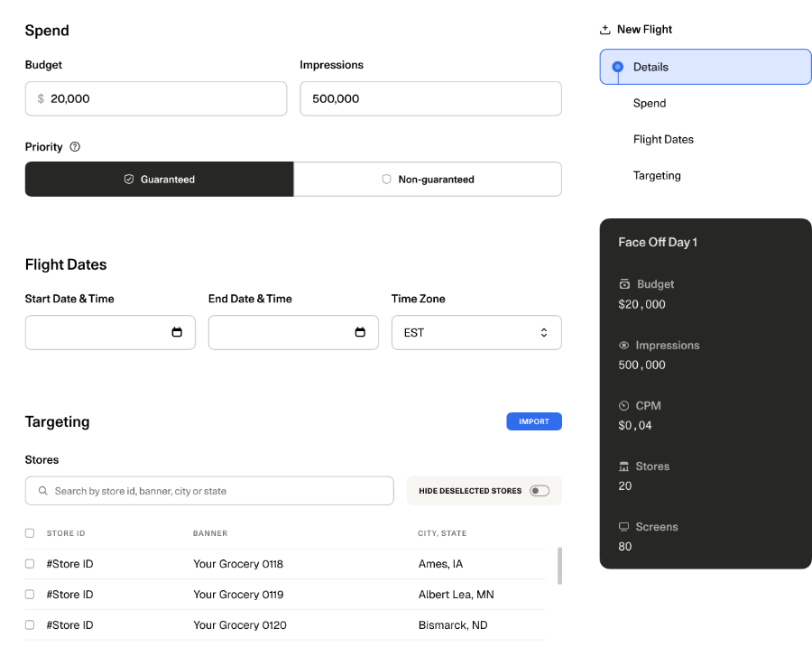Select the Details step in the stepper
The height and width of the screenshot is (647, 812).
(x=705, y=67)
